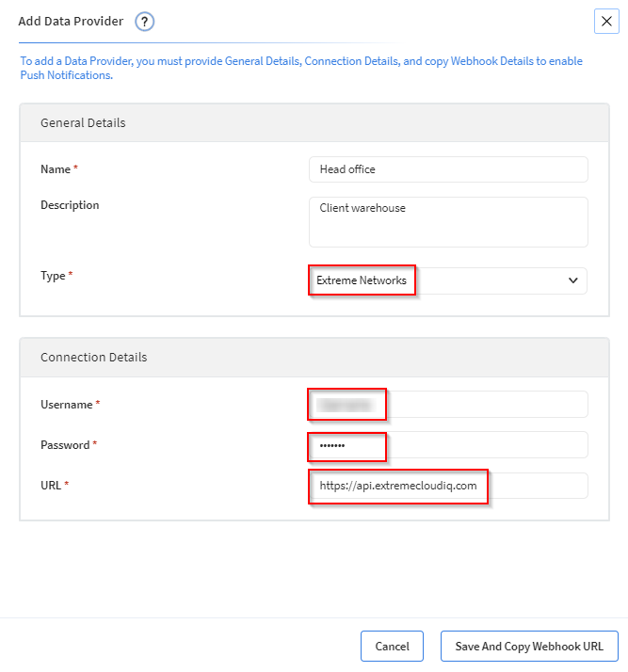
Task: Open the help question mark icon
Action: (x=144, y=22)
